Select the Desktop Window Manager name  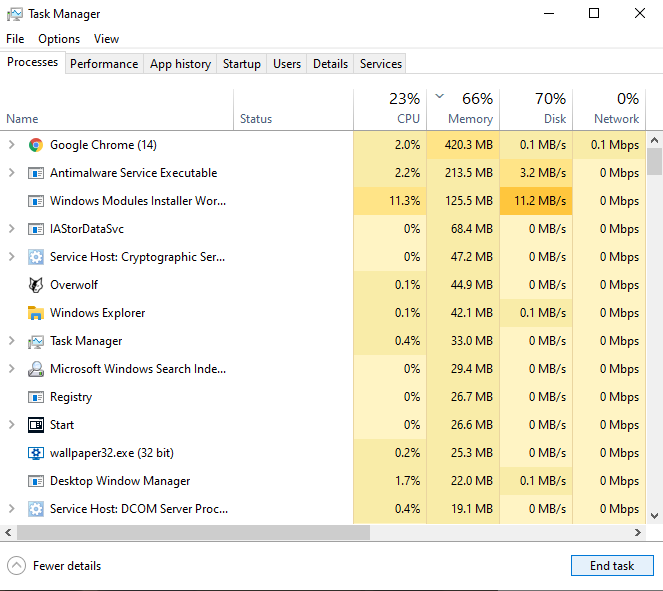coord(120,481)
